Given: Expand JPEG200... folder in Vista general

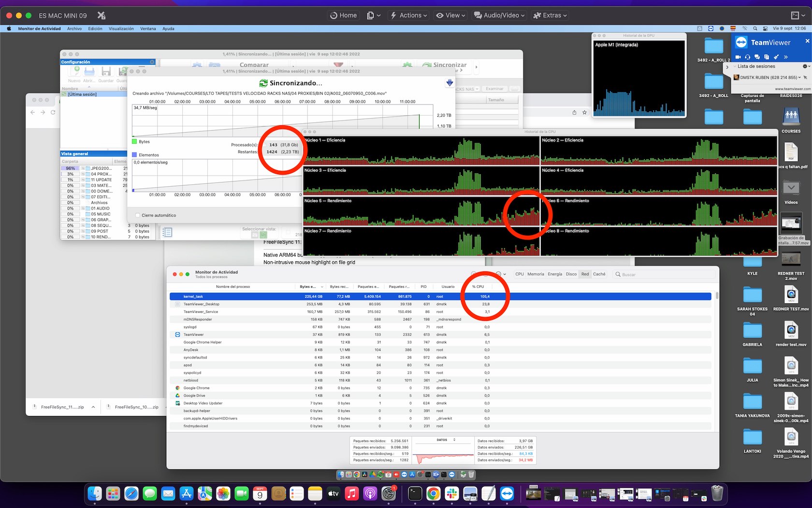Looking at the screenshot, I should [83, 168].
